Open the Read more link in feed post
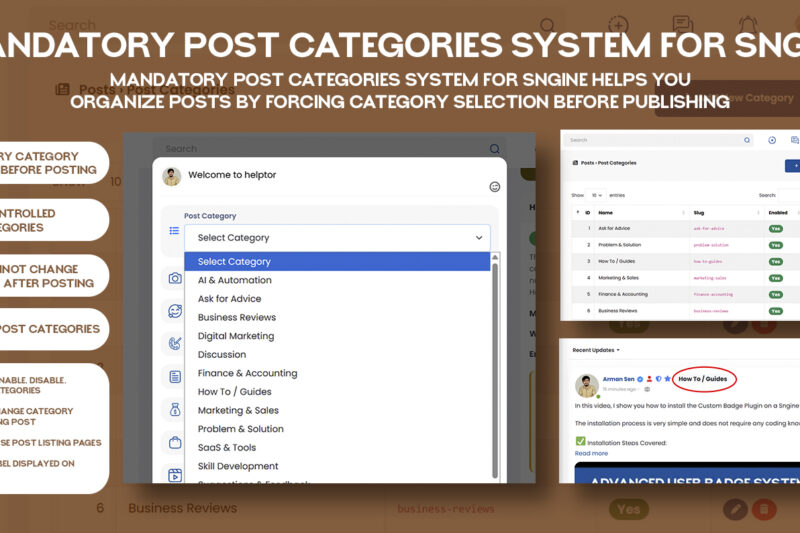800x533 pixels. click(x=591, y=453)
